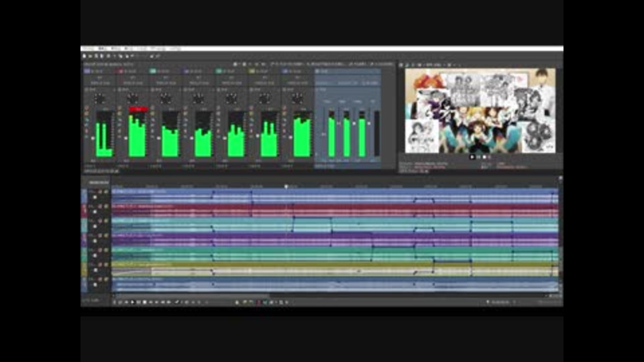Click the pan knob on mixer channel 3

[x=166, y=99]
